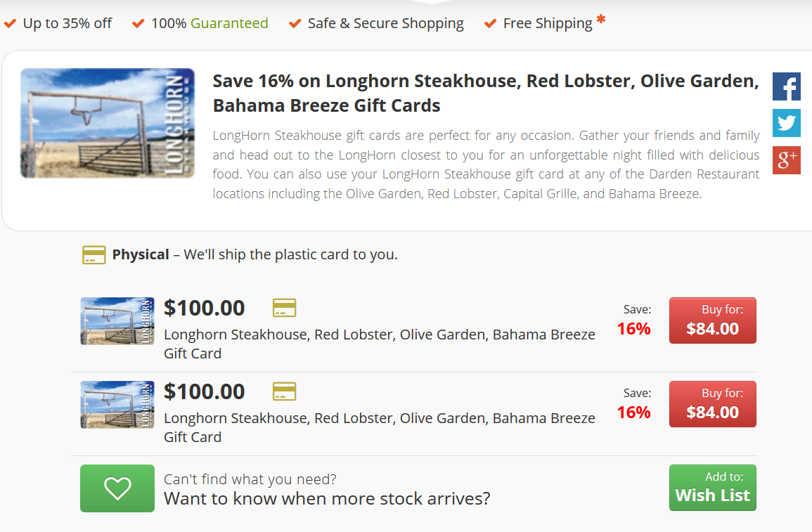Click the green heart wish list icon

coord(117,488)
